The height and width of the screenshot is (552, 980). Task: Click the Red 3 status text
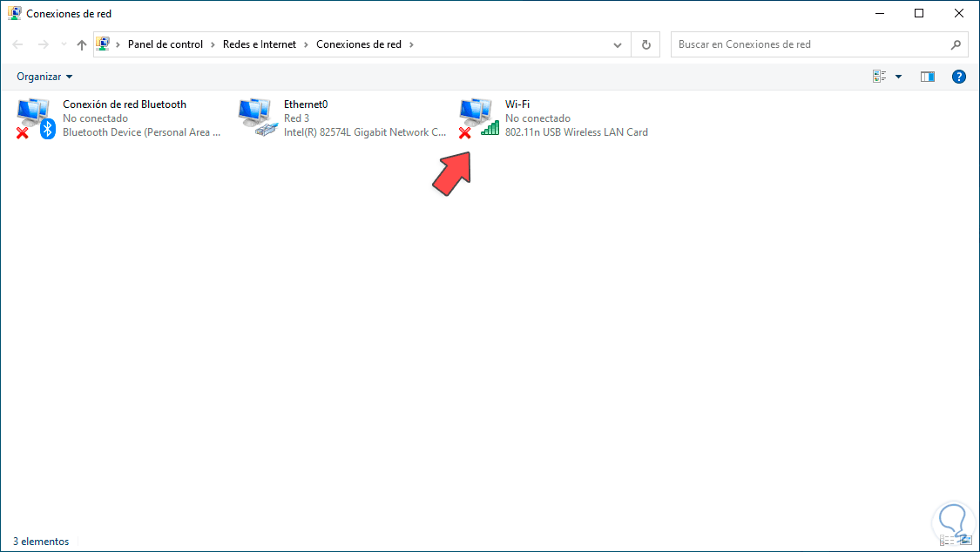pyautogui.click(x=296, y=118)
